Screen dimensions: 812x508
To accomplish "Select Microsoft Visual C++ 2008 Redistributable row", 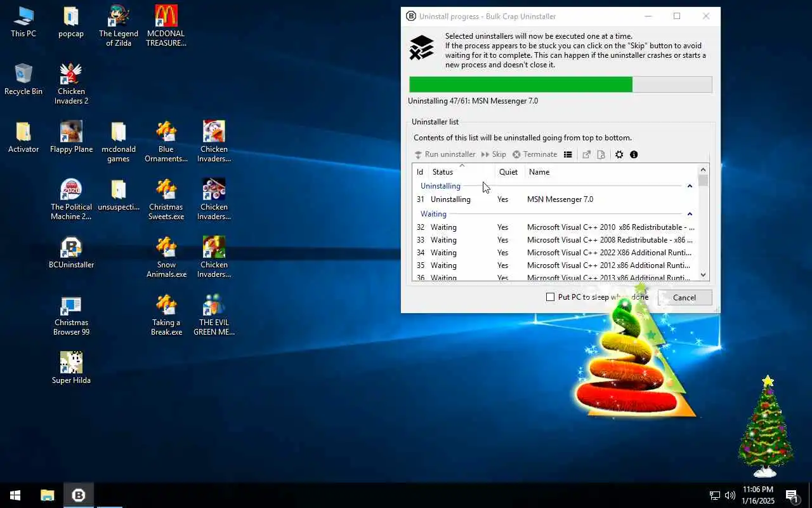I will coord(554,240).
